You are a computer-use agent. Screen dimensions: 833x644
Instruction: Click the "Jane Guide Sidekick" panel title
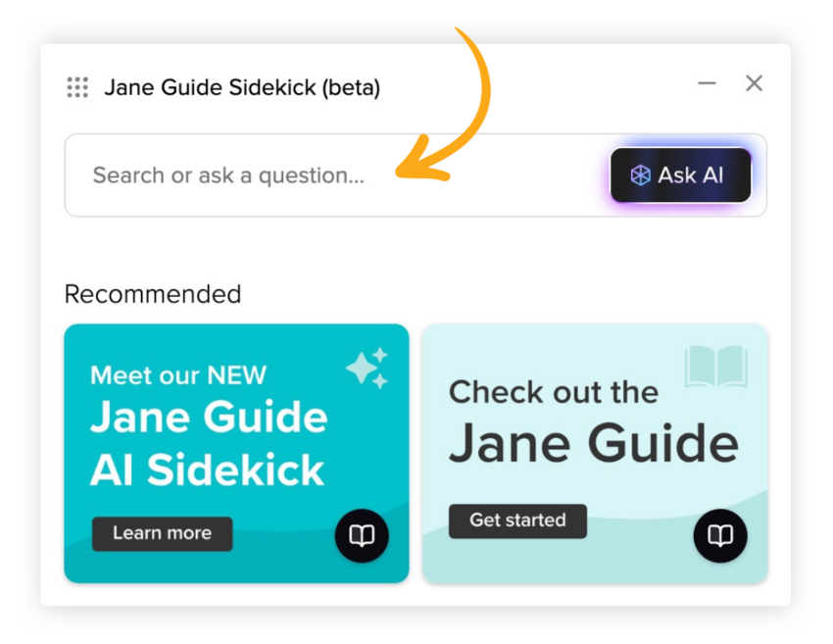[210, 88]
